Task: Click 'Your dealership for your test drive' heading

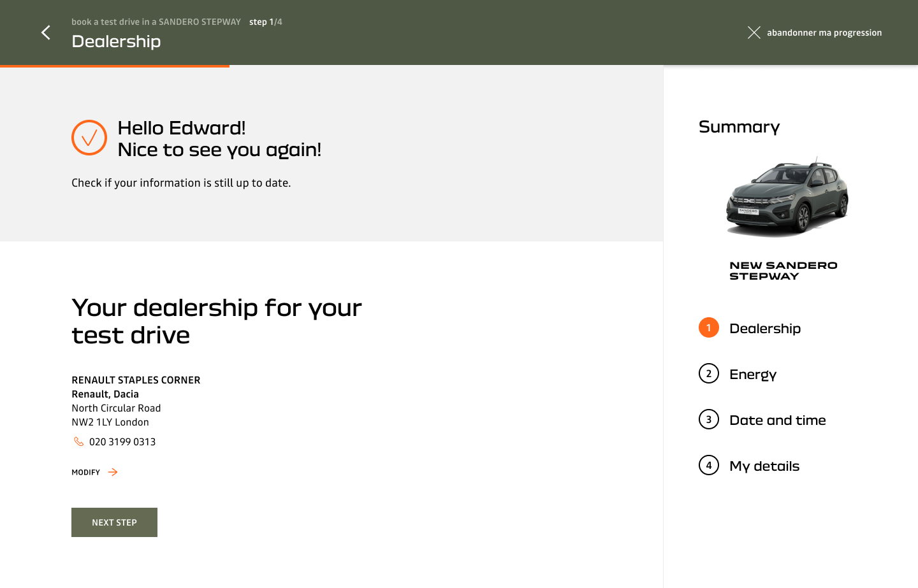Action: [x=217, y=321]
